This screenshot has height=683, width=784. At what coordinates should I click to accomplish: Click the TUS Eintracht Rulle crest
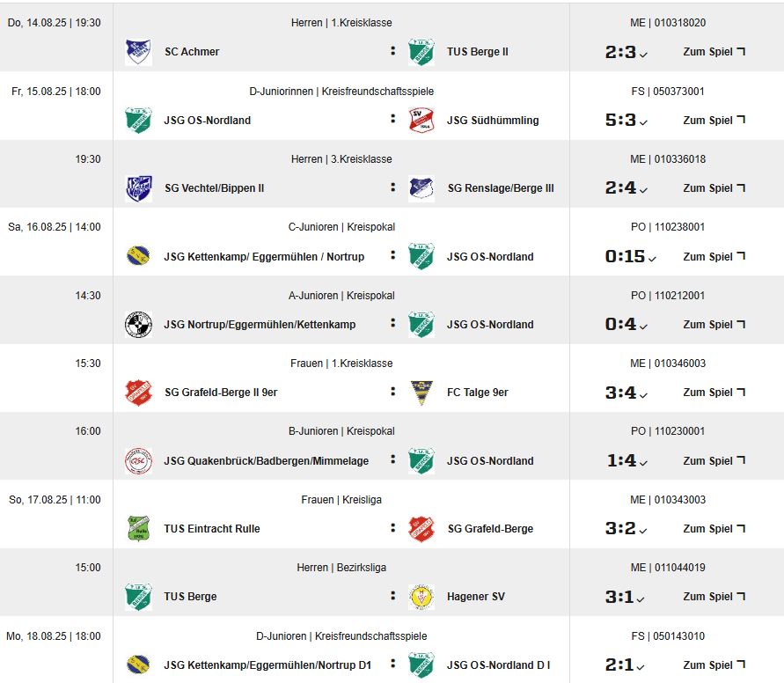click(138, 528)
